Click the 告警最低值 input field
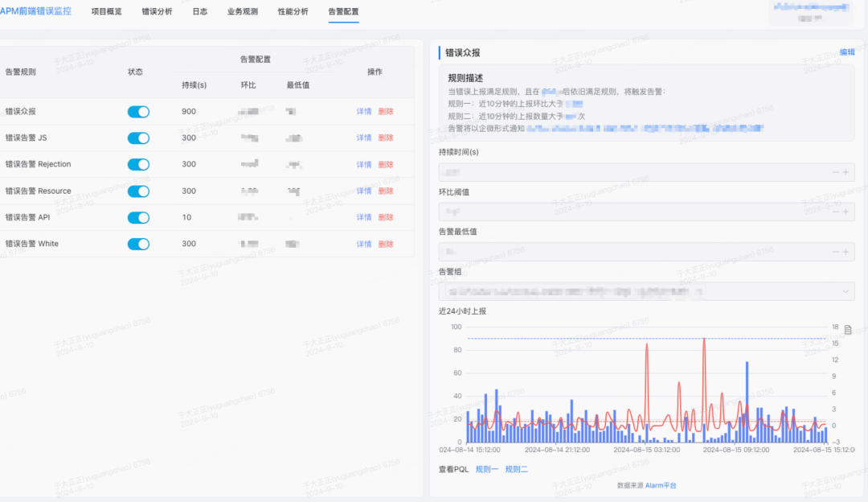868x502 pixels. click(x=646, y=252)
